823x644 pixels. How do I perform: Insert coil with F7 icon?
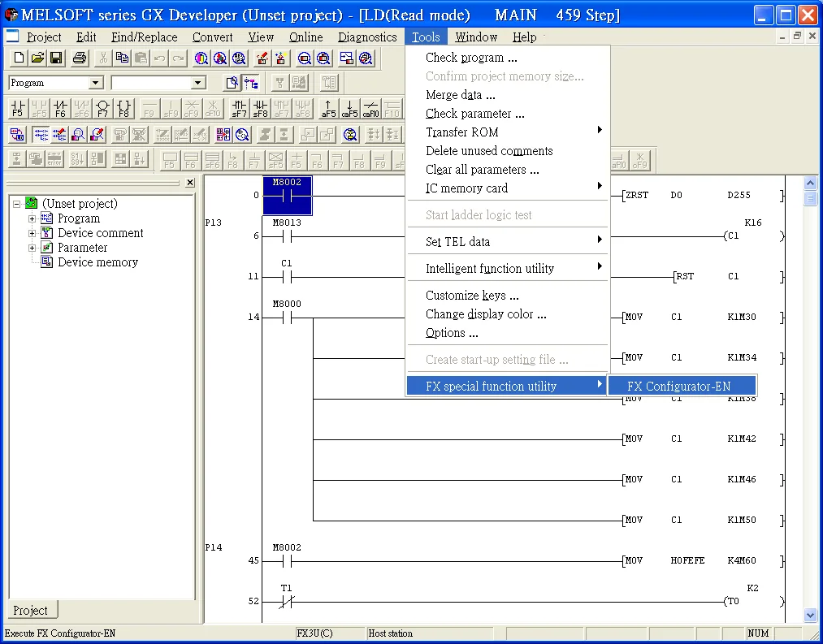click(x=102, y=109)
